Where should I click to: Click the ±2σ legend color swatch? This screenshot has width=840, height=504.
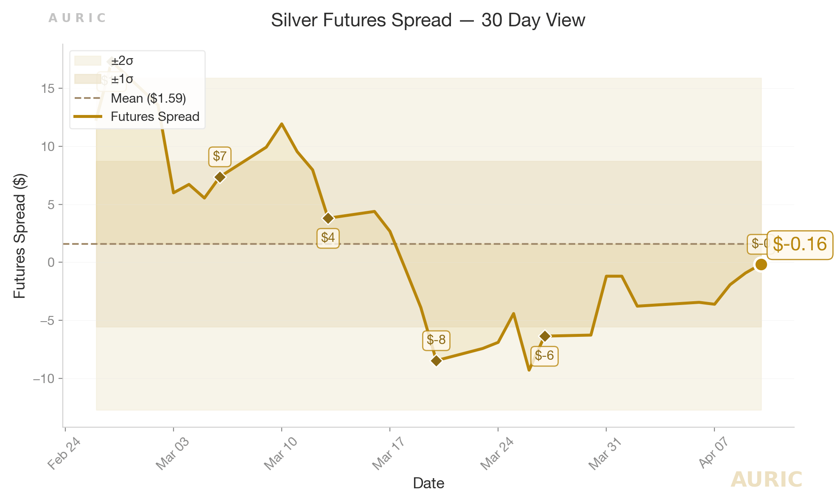87,61
